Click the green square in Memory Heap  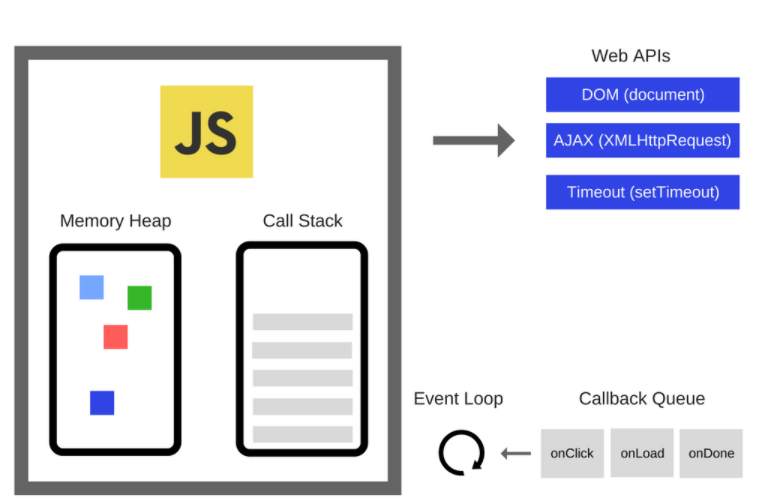[x=140, y=298]
